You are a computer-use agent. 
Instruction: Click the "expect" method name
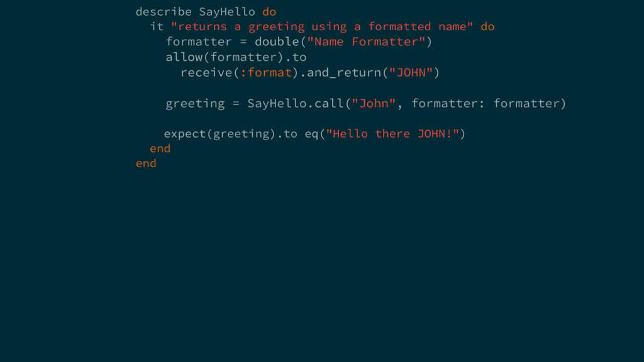pos(186,134)
